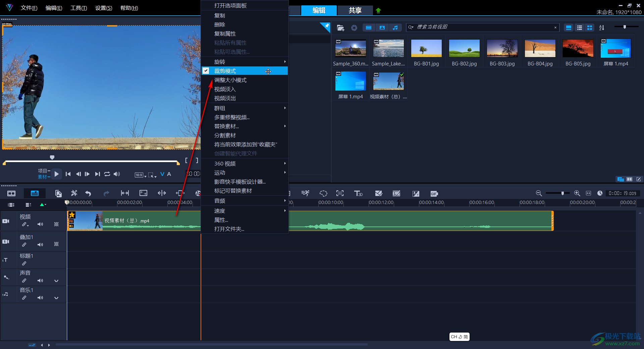
Task: Open 3D title editor
Action: (358, 194)
